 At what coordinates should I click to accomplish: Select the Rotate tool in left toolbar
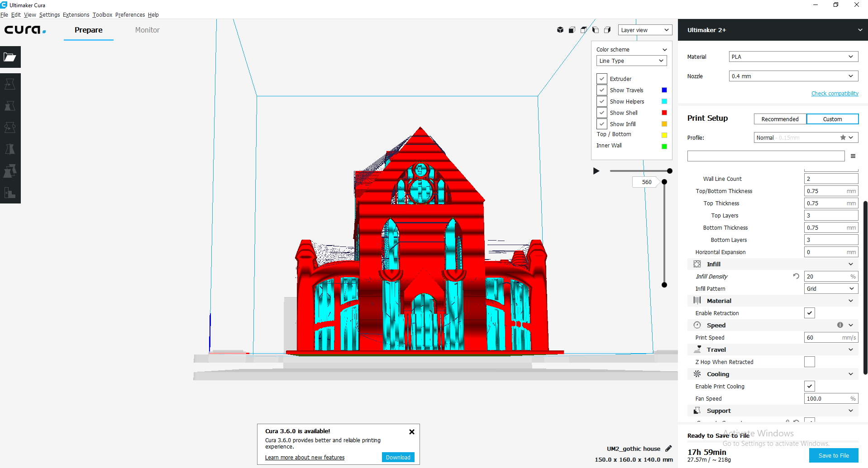(x=10, y=128)
